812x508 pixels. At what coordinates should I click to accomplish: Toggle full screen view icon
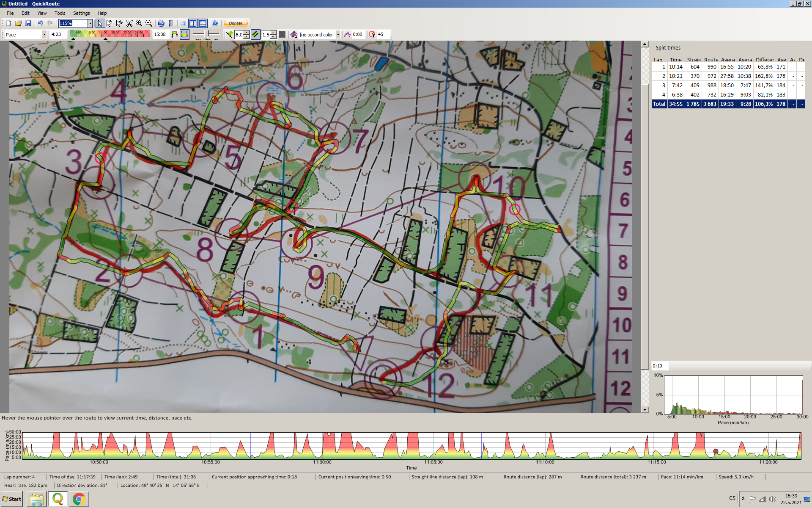tap(183, 23)
